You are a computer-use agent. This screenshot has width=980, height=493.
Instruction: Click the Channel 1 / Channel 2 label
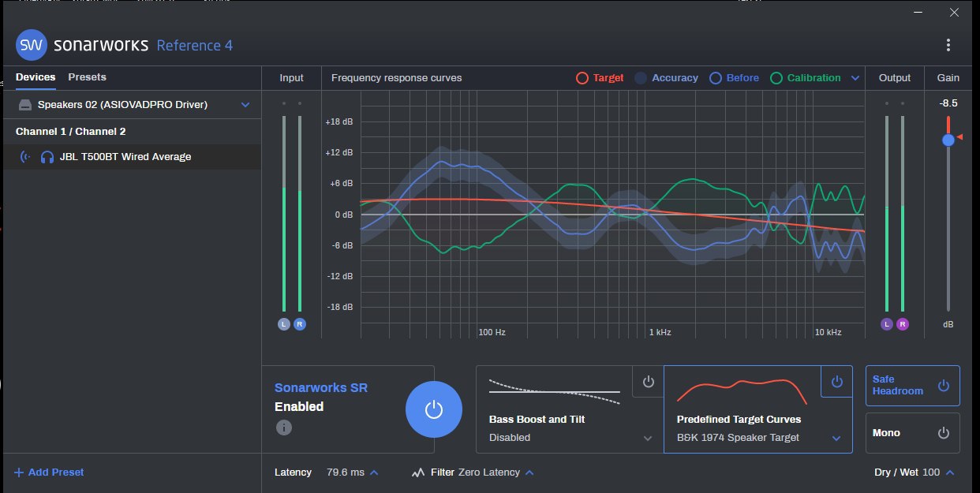[70, 132]
